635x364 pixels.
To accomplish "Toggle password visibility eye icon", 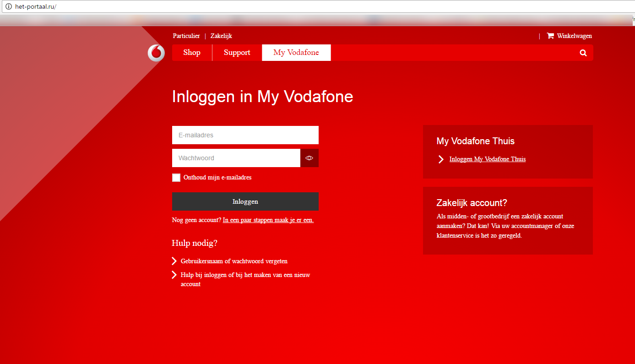I will click(309, 158).
